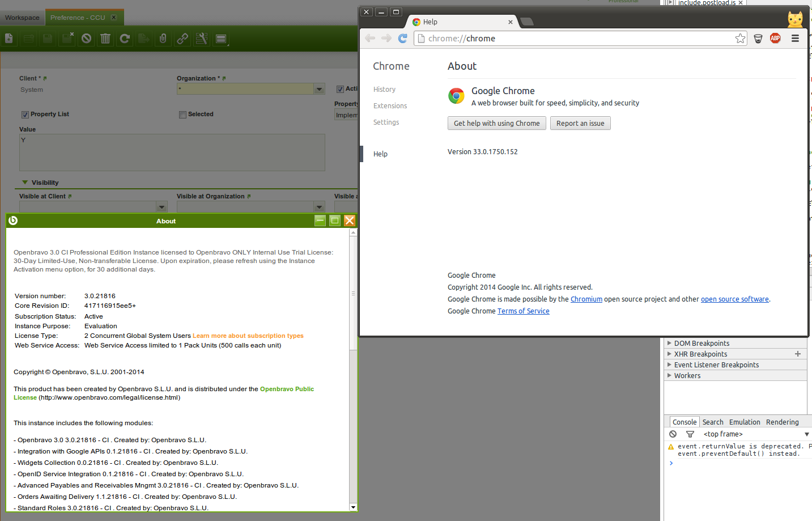
Task: Click the plus icon beside XHR Breakpoints
Action: pos(798,354)
